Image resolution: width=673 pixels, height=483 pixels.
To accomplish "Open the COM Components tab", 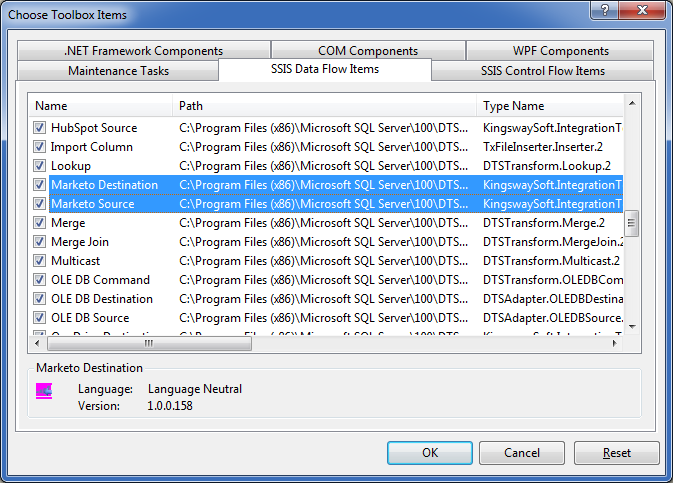I will [368, 51].
